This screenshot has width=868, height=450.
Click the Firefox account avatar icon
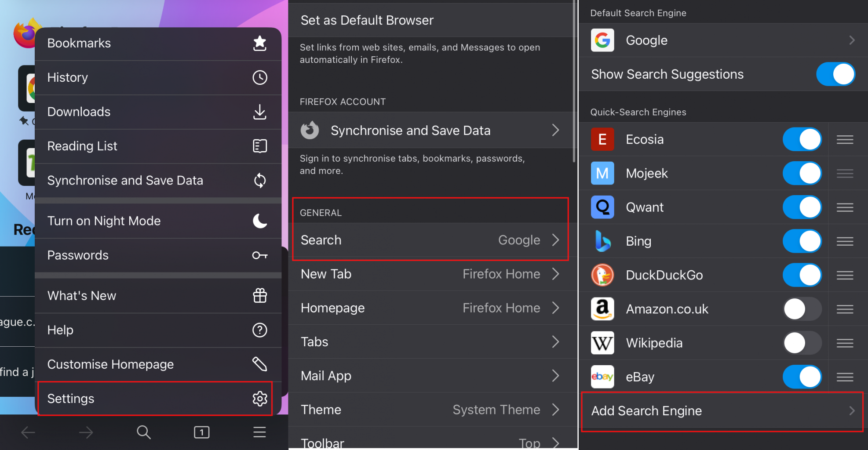point(310,130)
